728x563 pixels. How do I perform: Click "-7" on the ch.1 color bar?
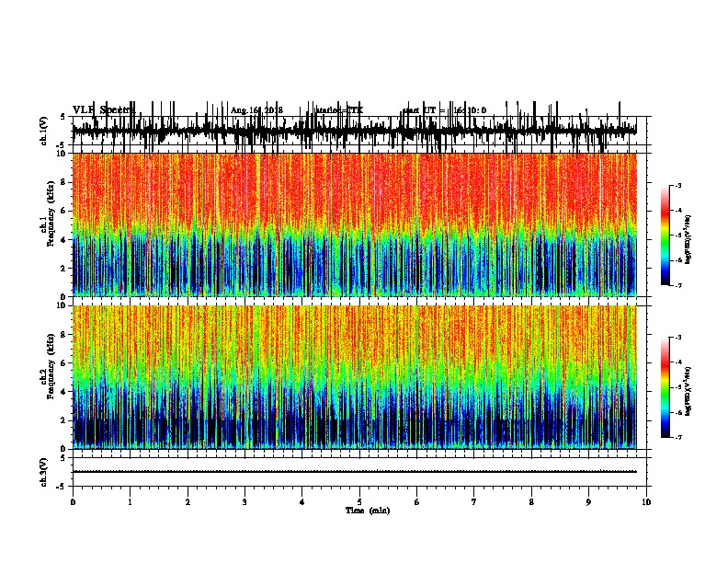677,285
